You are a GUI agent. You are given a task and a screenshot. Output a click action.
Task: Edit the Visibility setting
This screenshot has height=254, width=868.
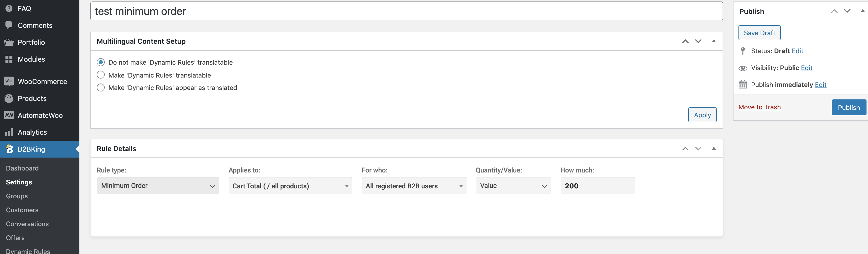coord(807,68)
